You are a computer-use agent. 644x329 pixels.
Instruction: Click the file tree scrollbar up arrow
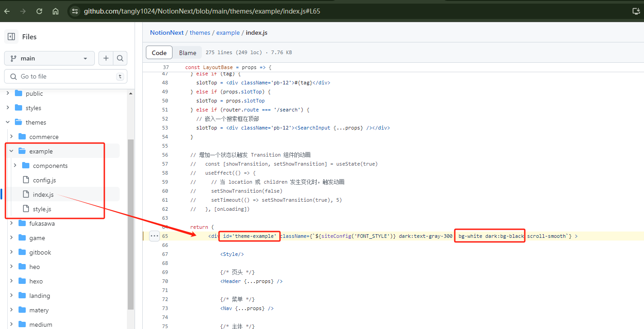click(x=131, y=93)
